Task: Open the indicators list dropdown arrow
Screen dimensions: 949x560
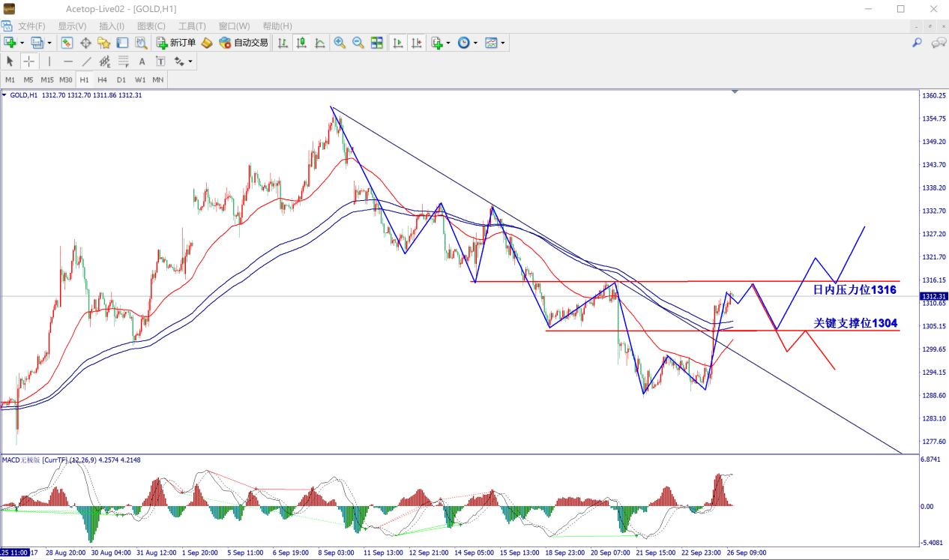Action: tap(448, 43)
